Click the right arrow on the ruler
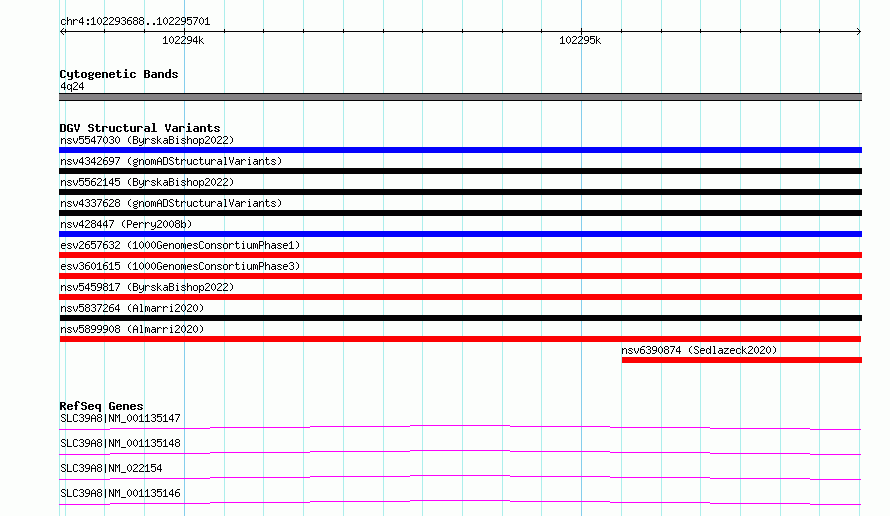Screen dimensions: 890x516 click(x=859, y=32)
